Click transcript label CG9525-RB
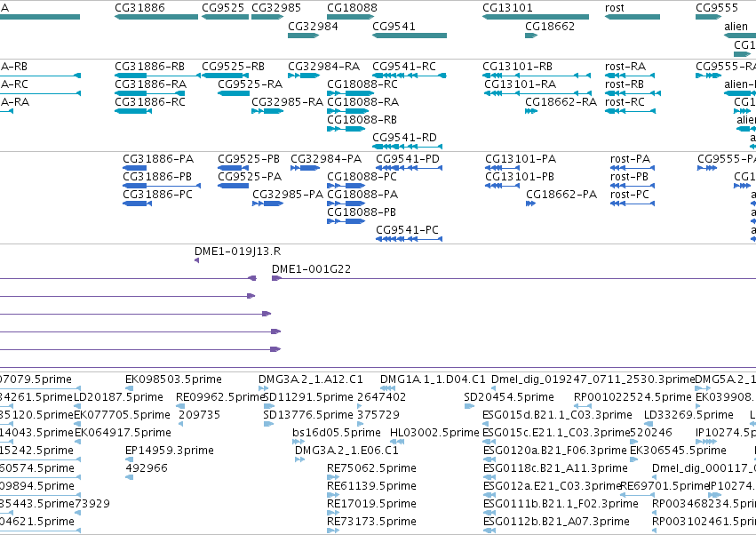The height and width of the screenshot is (535, 756). pos(234,66)
